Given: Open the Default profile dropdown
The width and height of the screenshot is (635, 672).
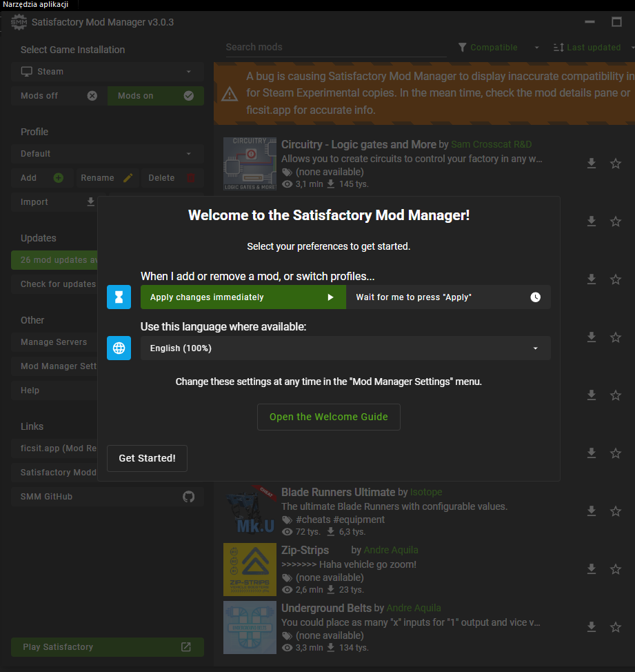Looking at the screenshot, I should tap(108, 153).
